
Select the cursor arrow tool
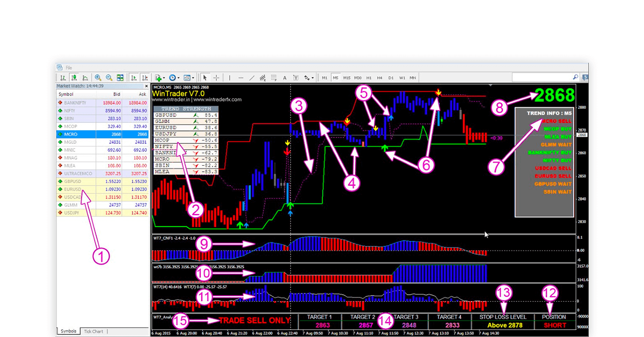pos(205,77)
